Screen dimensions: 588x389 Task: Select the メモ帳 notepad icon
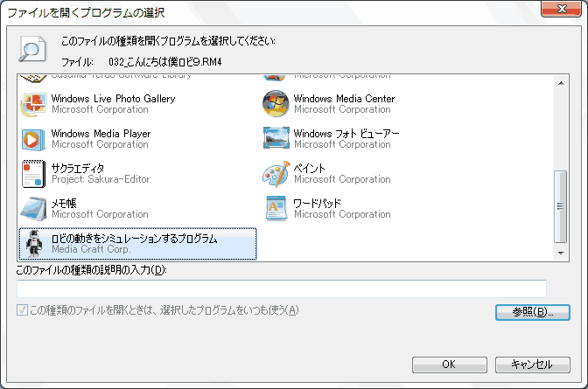click(34, 209)
